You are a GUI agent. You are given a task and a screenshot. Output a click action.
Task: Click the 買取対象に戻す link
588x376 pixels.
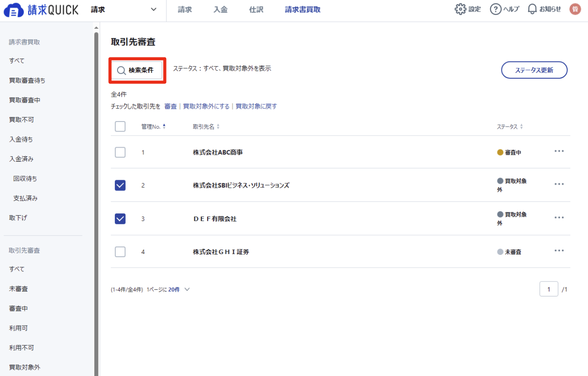coord(256,106)
